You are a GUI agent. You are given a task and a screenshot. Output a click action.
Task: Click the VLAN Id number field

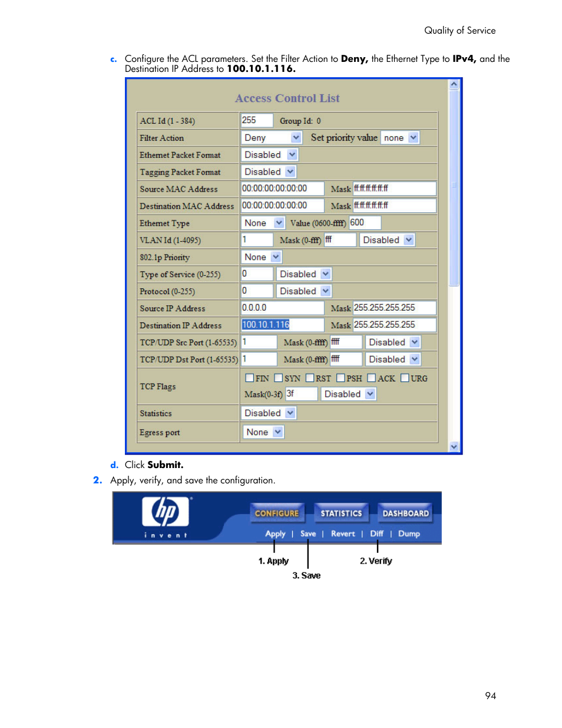point(257,240)
